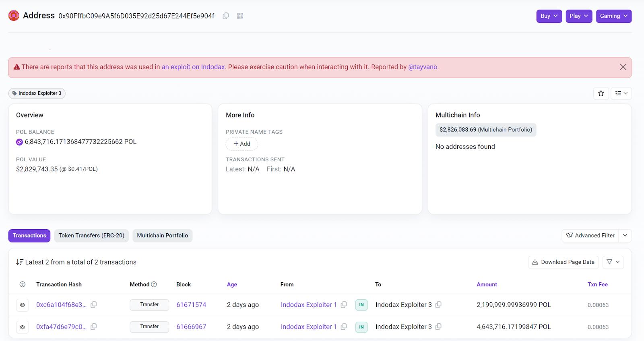This screenshot has height=341, width=644.
Task: Select the POL value $2,829,743.35
Action: pos(37,169)
